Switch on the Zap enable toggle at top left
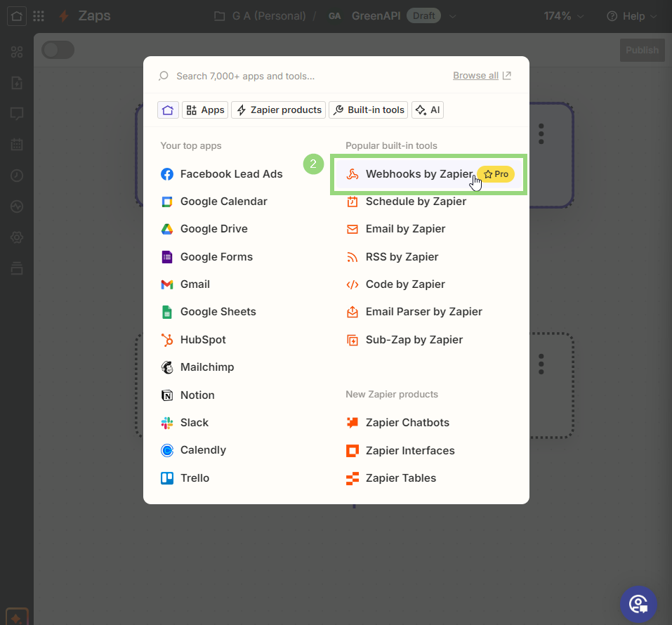Viewport: 672px width, 625px height. 57,50
